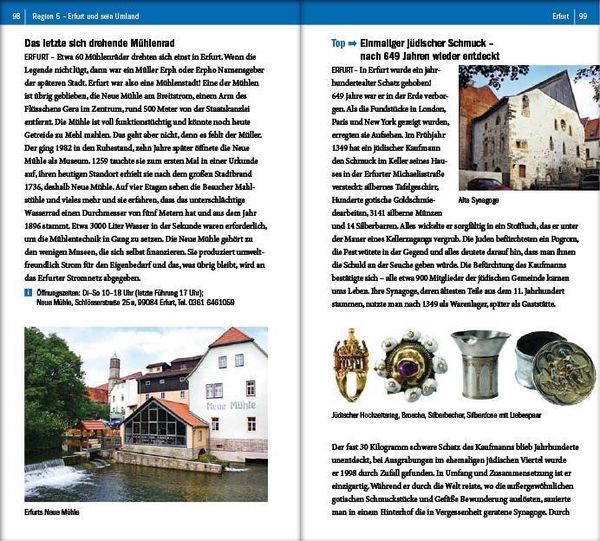Select the Jewish wedding ring image
600x541 pixels.
(351, 365)
